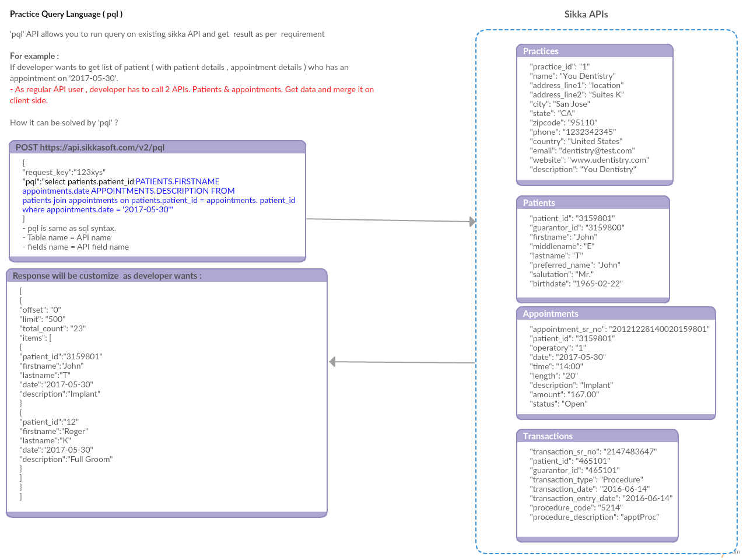The image size is (743, 560).
Task: Click "salutation": "Mr." in Patients
Action: pos(562,274)
